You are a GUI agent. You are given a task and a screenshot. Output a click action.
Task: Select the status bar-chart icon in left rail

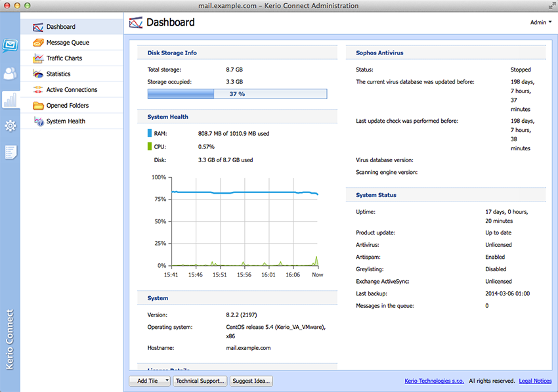10,99
